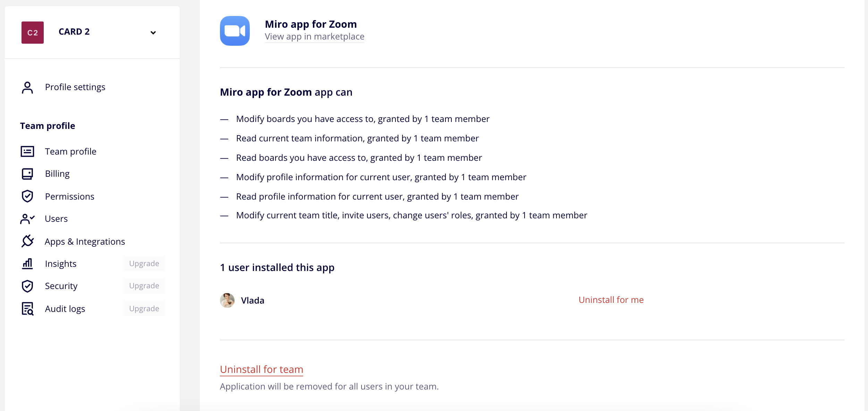Go to Profile settings
The image size is (868, 411).
75,87
